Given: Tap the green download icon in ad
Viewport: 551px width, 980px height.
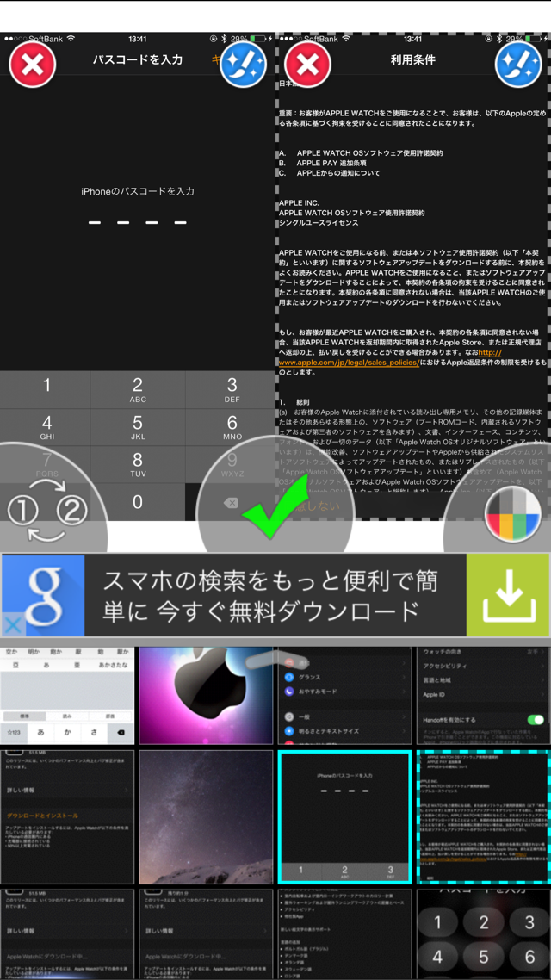Looking at the screenshot, I should pos(509,596).
